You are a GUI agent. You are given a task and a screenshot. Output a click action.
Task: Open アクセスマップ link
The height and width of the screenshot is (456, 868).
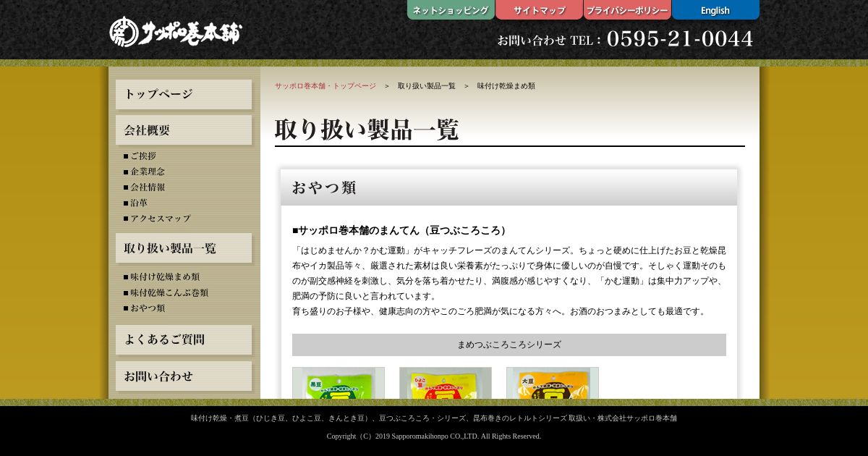coord(157,218)
